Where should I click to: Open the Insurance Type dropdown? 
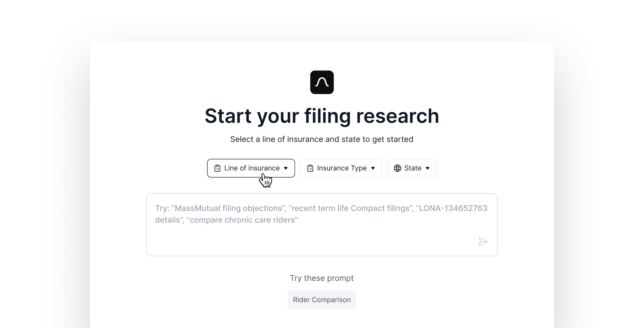tap(341, 168)
